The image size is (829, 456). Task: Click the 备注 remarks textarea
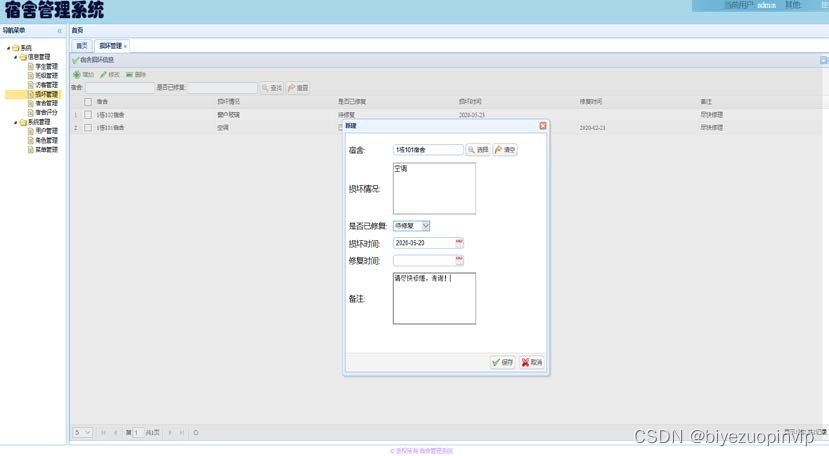click(434, 298)
